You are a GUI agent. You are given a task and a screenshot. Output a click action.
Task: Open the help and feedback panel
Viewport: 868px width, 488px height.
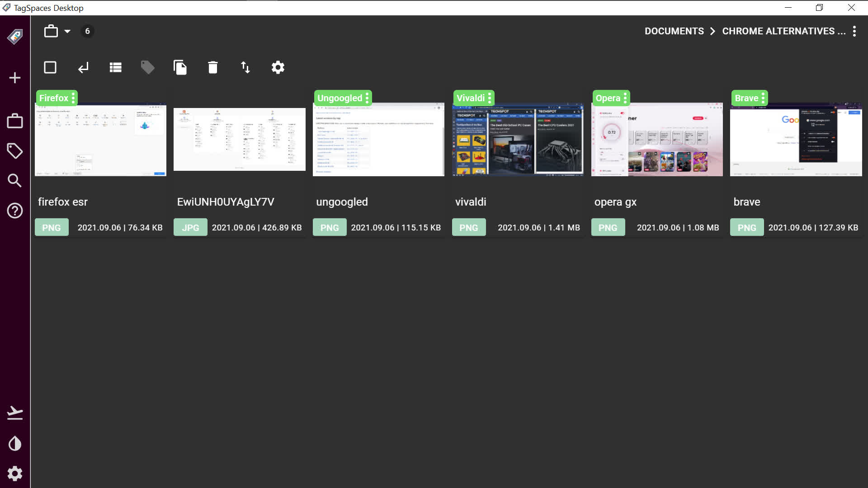click(15, 211)
